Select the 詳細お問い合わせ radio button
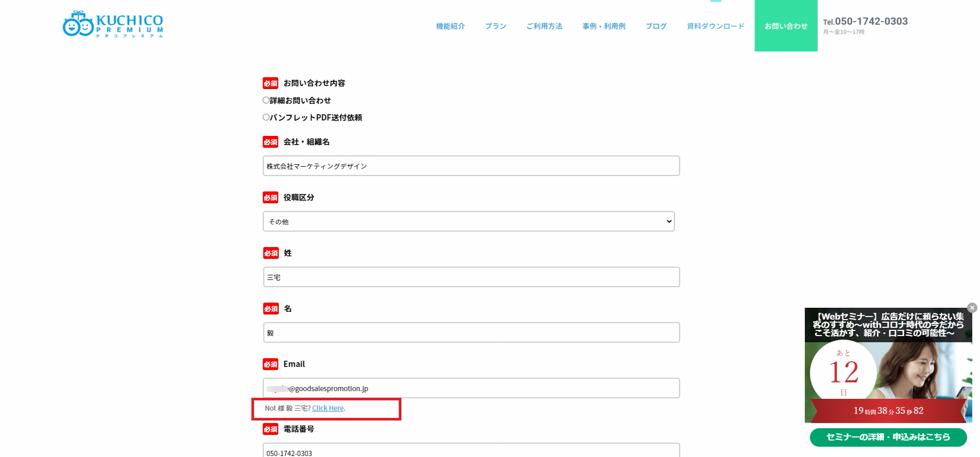The image size is (980, 457). pyautogui.click(x=266, y=100)
